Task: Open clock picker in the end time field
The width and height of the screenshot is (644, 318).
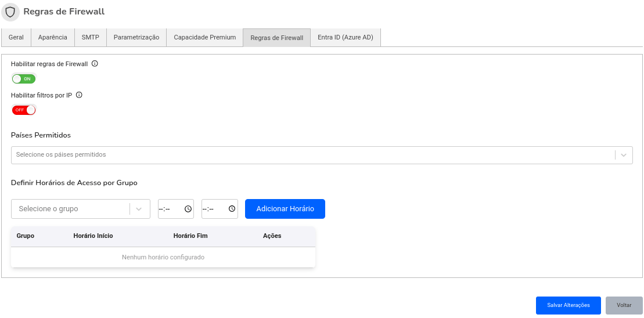Action: [x=232, y=209]
